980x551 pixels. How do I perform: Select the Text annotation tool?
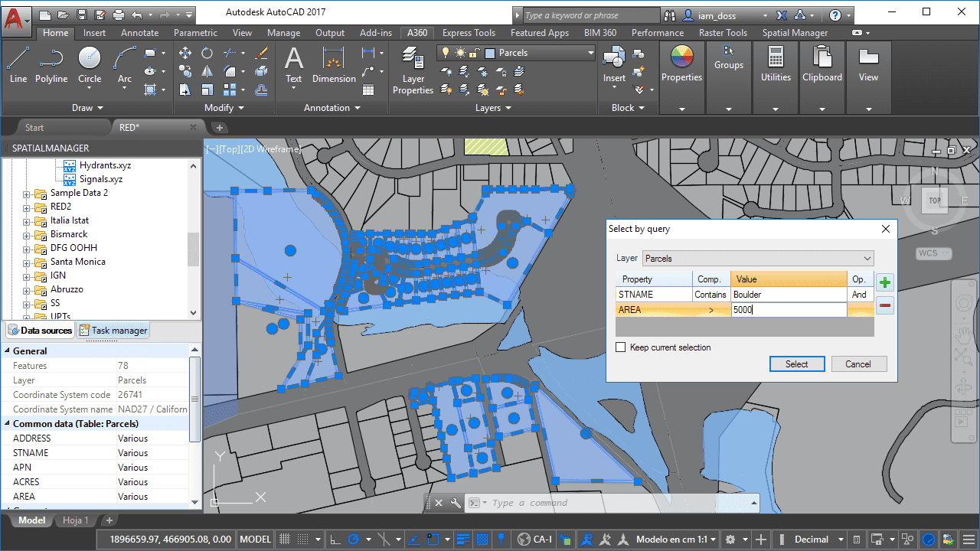tap(294, 65)
